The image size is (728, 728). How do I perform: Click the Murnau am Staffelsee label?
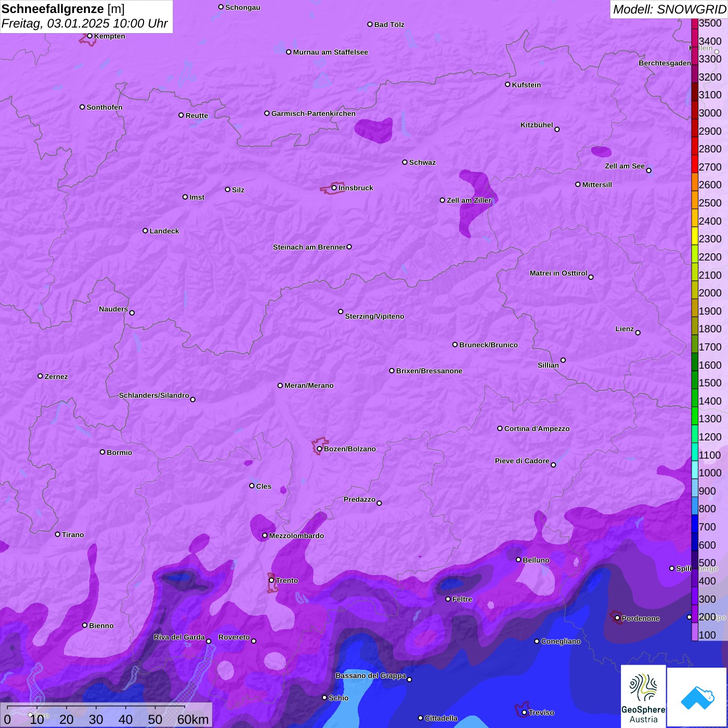point(331,52)
